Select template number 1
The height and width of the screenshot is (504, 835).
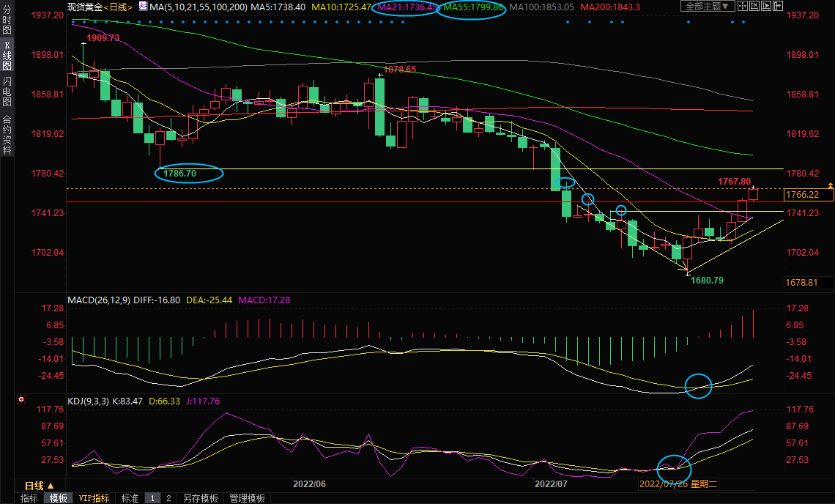[x=153, y=498]
